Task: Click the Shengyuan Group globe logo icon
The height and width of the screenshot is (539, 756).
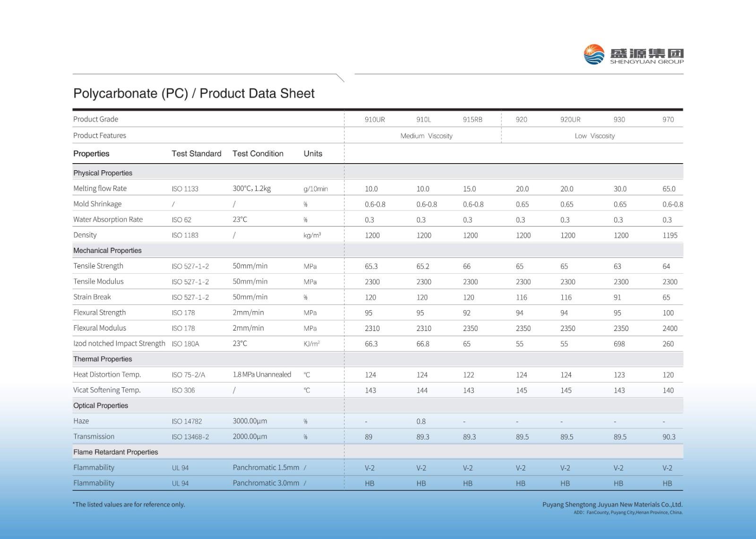Action: pos(594,54)
